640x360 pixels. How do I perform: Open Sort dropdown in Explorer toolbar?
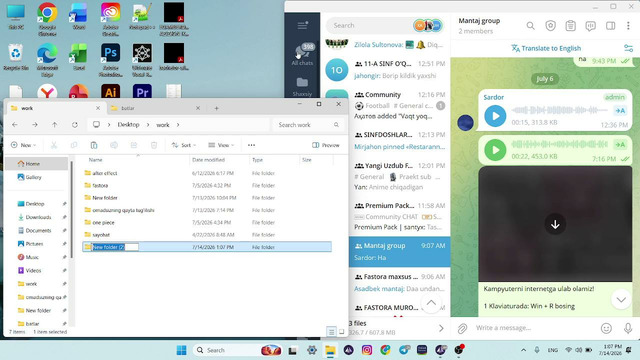pos(184,145)
